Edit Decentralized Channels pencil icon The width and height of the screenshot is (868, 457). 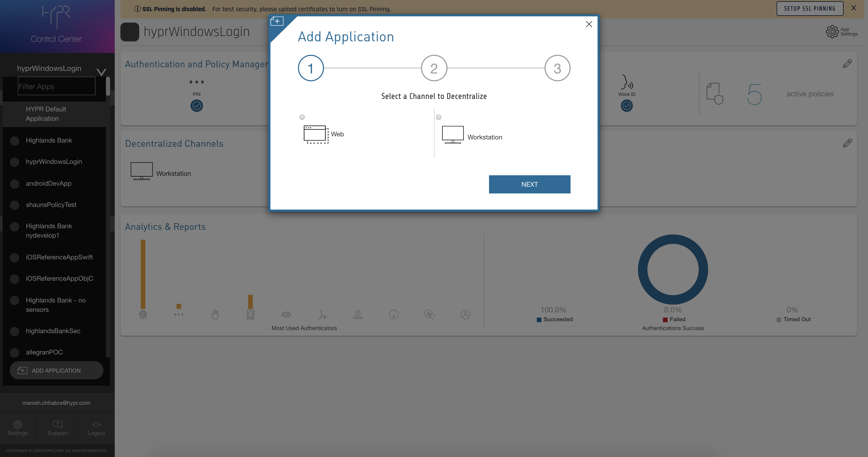pyautogui.click(x=847, y=143)
